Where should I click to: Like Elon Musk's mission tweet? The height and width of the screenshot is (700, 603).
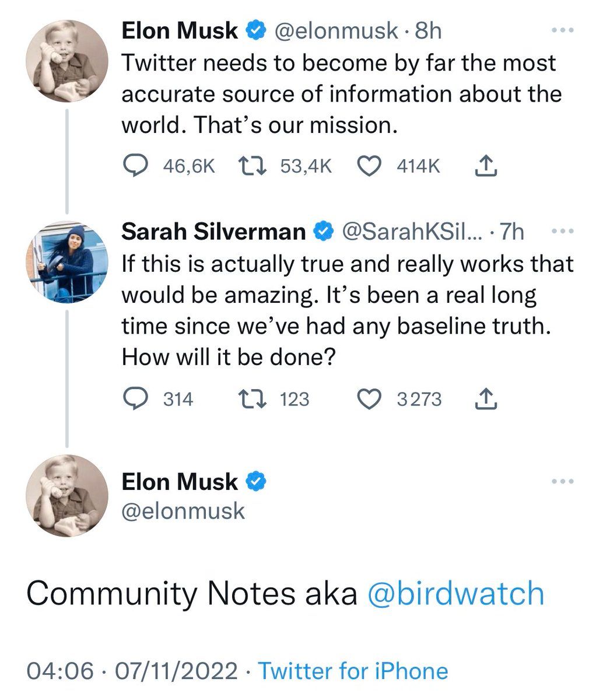coord(369,167)
